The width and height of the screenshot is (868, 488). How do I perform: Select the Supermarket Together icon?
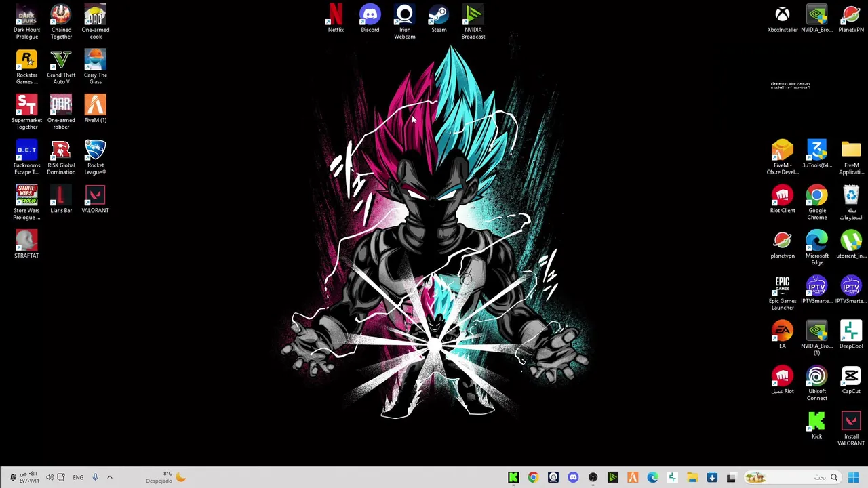(26, 113)
